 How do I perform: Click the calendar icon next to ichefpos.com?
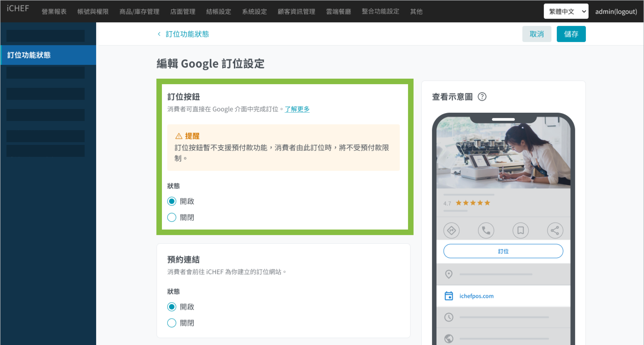click(449, 296)
